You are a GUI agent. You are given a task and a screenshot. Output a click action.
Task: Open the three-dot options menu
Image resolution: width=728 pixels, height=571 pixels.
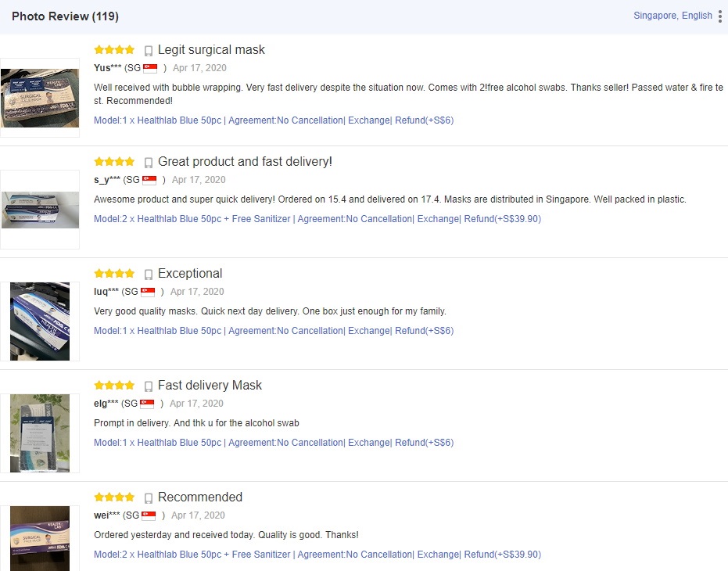(719, 16)
